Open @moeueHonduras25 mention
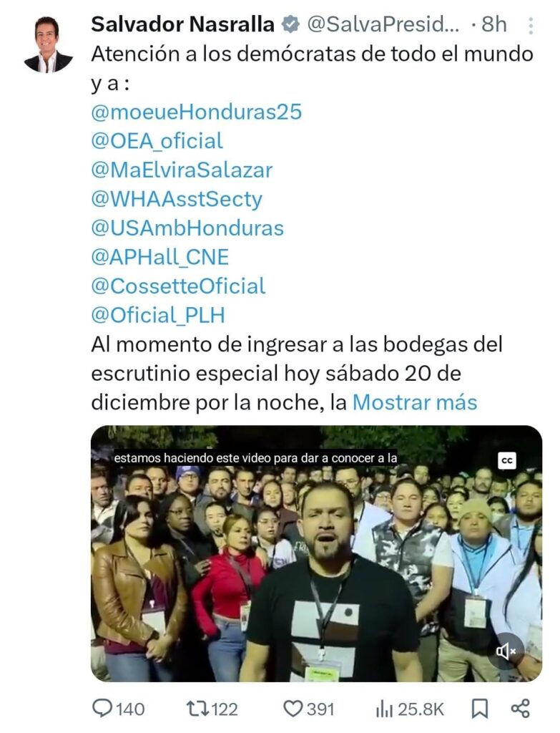 (196, 112)
